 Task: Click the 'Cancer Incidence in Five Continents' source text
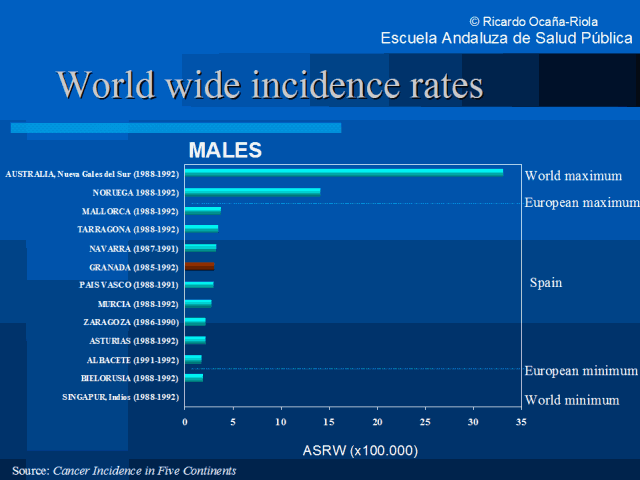pos(144,470)
